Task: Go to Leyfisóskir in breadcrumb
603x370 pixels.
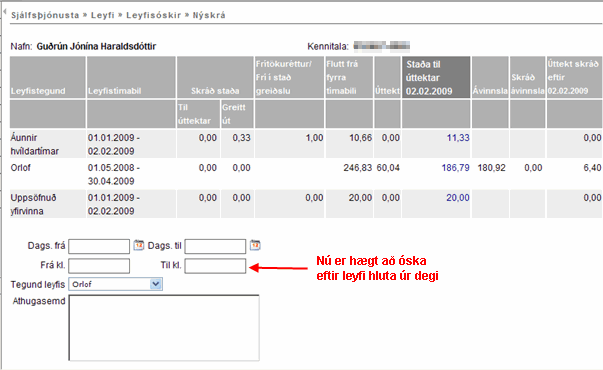Action: coord(153,15)
